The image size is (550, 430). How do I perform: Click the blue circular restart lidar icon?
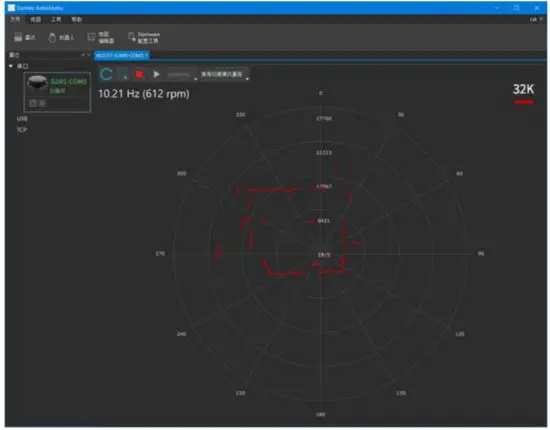click(x=106, y=74)
